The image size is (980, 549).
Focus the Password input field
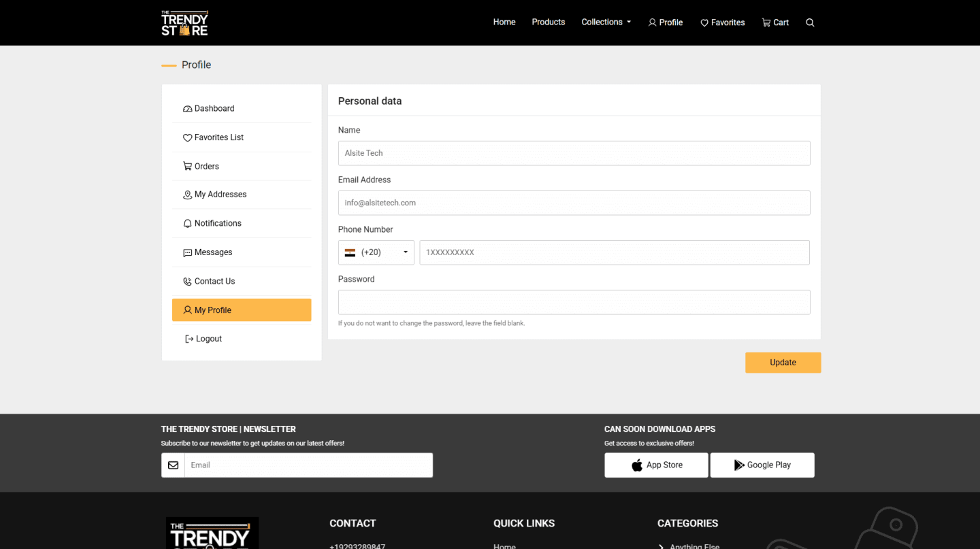pos(574,302)
